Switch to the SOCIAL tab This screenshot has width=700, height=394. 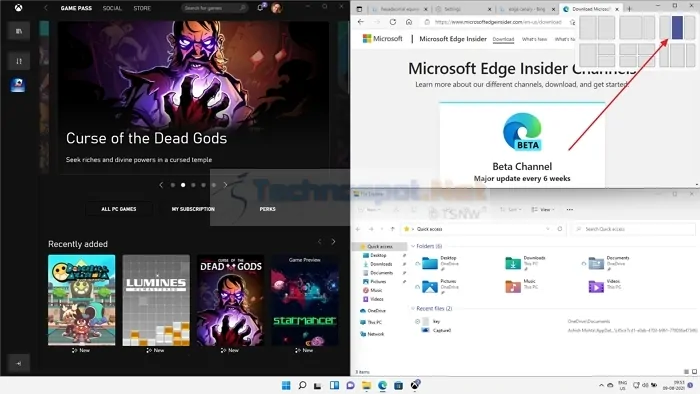pos(112,8)
